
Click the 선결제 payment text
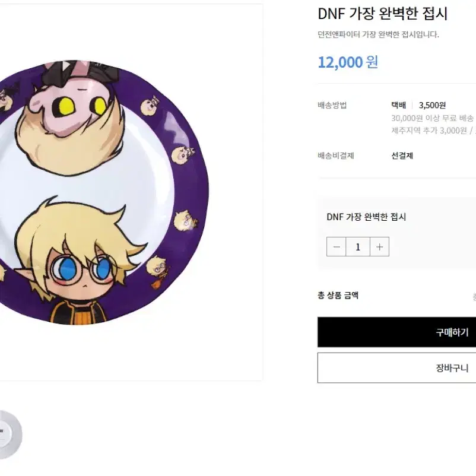pyautogui.click(x=402, y=156)
